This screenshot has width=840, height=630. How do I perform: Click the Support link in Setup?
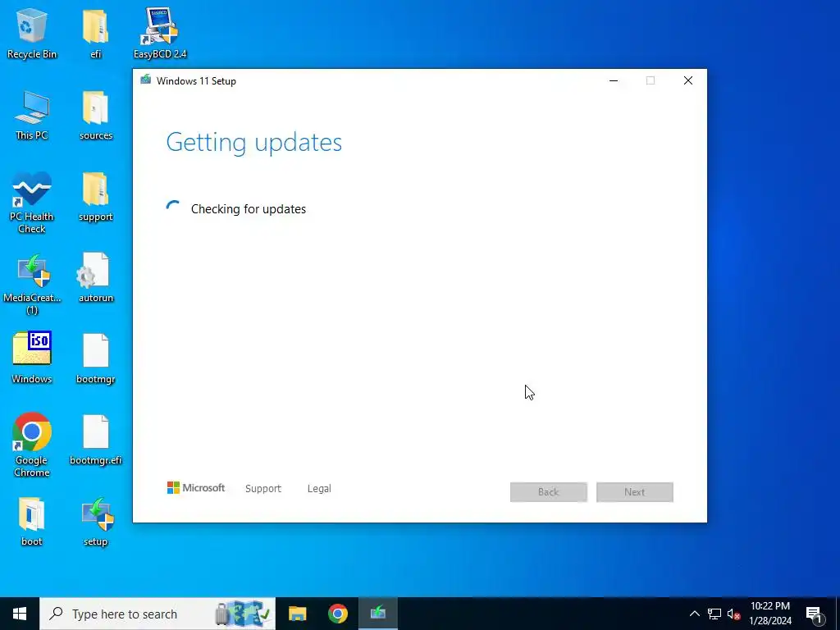pyautogui.click(x=263, y=489)
